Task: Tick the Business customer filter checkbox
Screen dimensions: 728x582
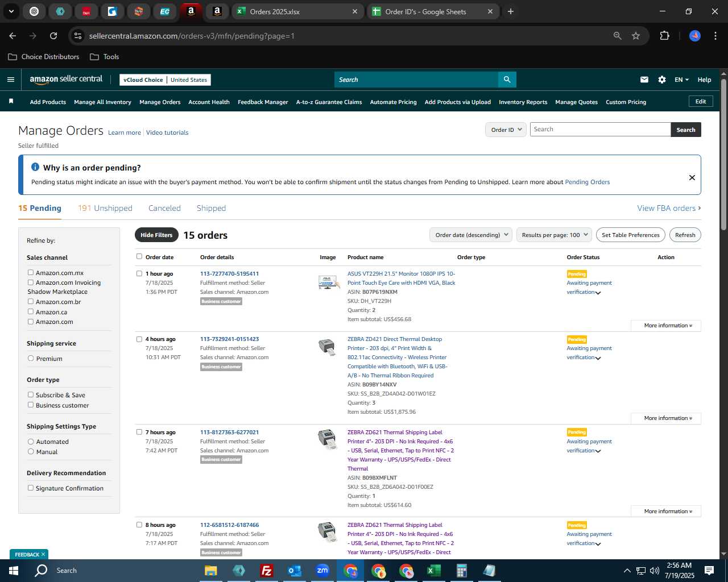Action: click(31, 405)
